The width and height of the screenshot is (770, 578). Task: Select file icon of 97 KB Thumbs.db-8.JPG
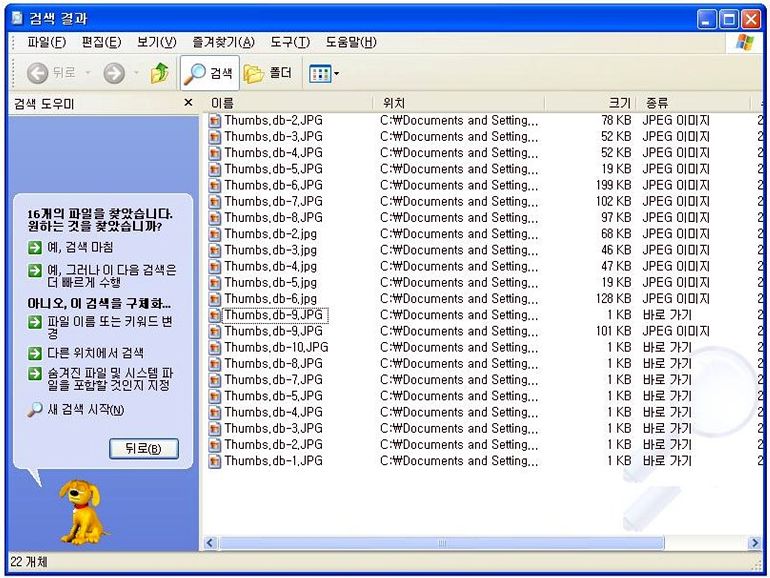(x=214, y=218)
